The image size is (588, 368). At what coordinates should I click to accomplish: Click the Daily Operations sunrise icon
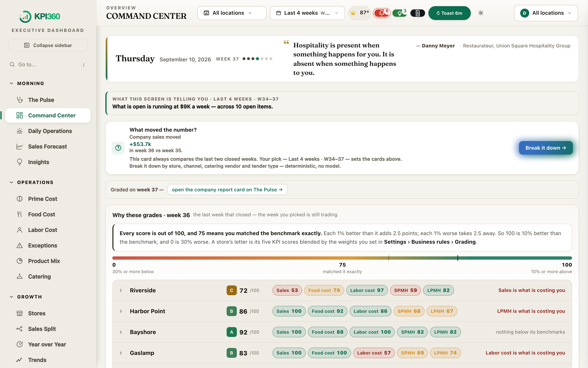coord(20,131)
